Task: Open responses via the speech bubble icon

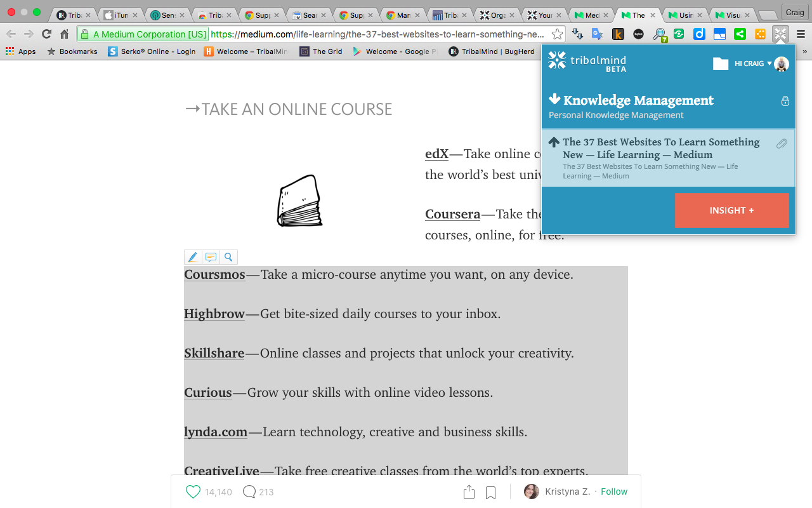Action: click(x=249, y=491)
